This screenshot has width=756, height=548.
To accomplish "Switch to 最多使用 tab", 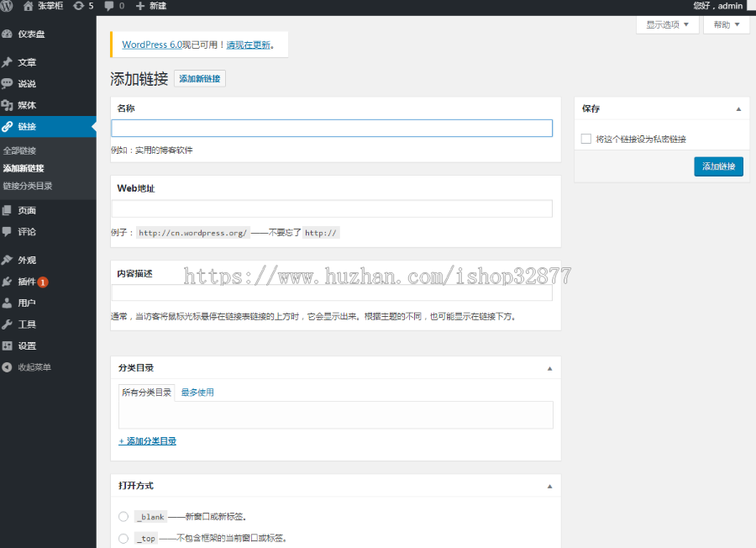I will (x=197, y=393).
